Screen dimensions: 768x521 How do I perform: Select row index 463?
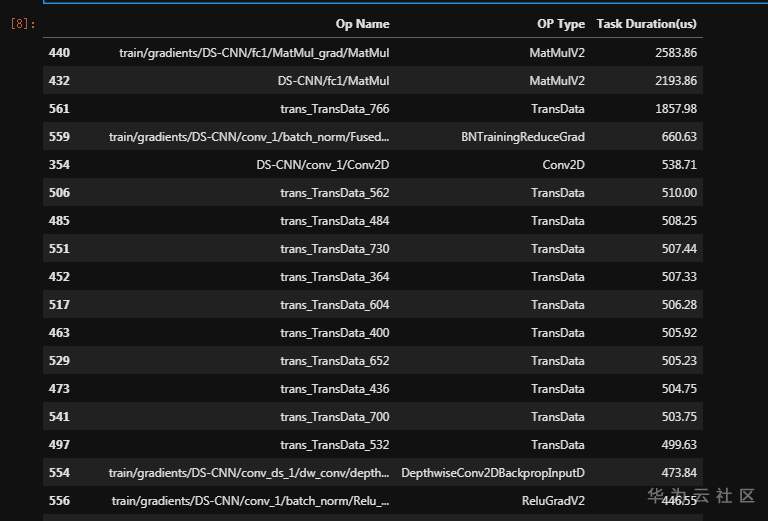click(x=59, y=333)
